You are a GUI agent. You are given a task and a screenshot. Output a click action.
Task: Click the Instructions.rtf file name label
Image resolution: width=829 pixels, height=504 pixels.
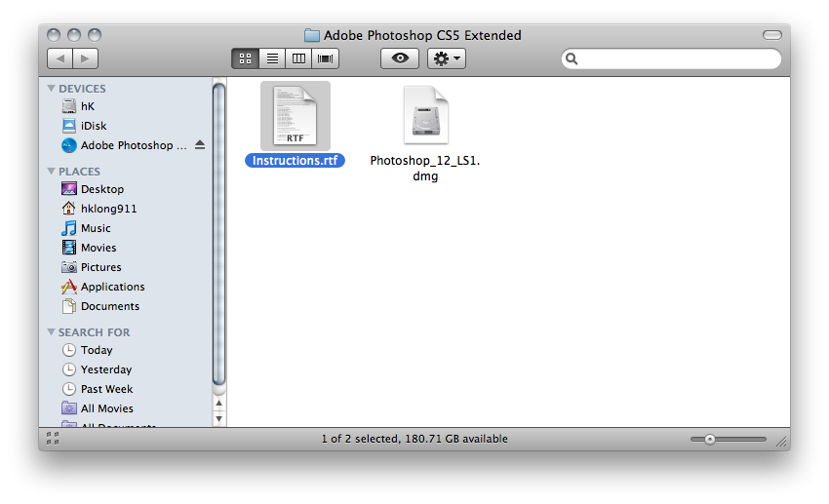tap(295, 161)
